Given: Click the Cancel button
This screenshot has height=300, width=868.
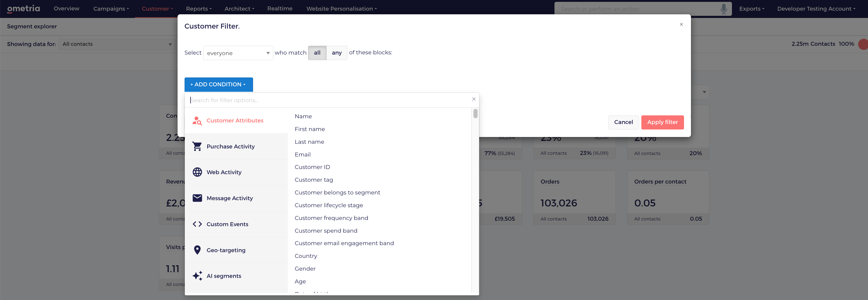Looking at the screenshot, I should point(623,122).
